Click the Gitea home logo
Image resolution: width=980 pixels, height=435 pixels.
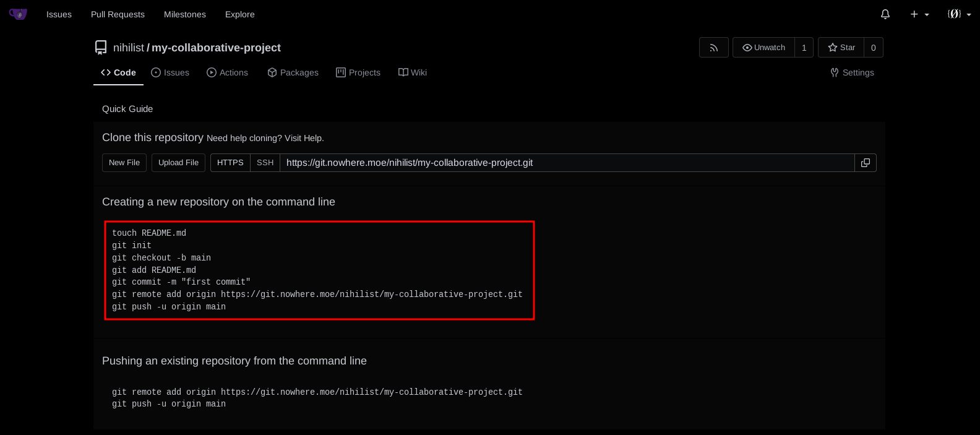tap(18, 14)
